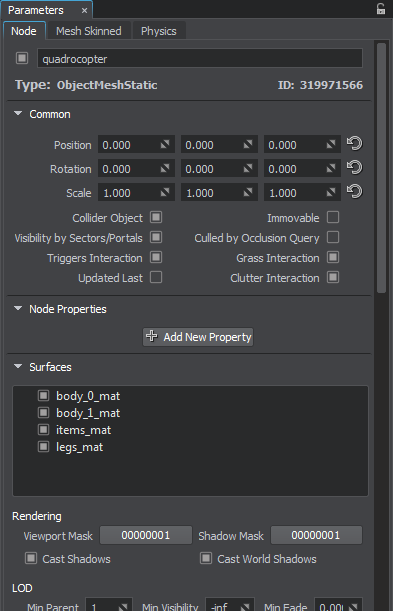Toggle the Collider Object checkbox
This screenshot has width=393, height=611.
[x=156, y=217]
